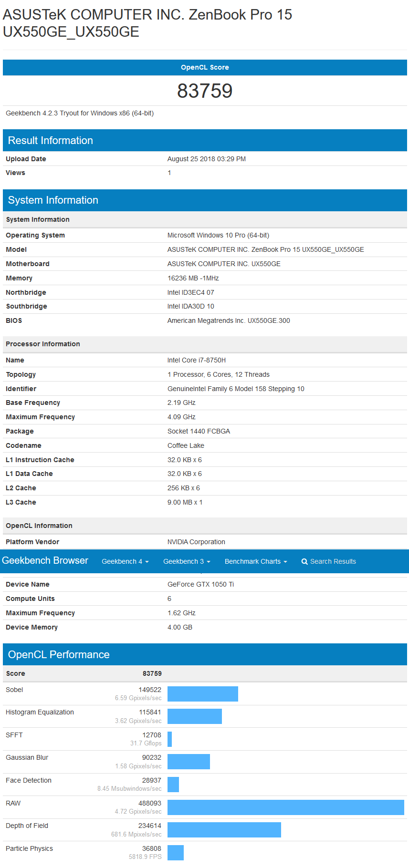This screenshot has height=868, width=409.
Task: Select the GenuineIntel Family 6 Model 158 identifier
Action: click(236, 389)
